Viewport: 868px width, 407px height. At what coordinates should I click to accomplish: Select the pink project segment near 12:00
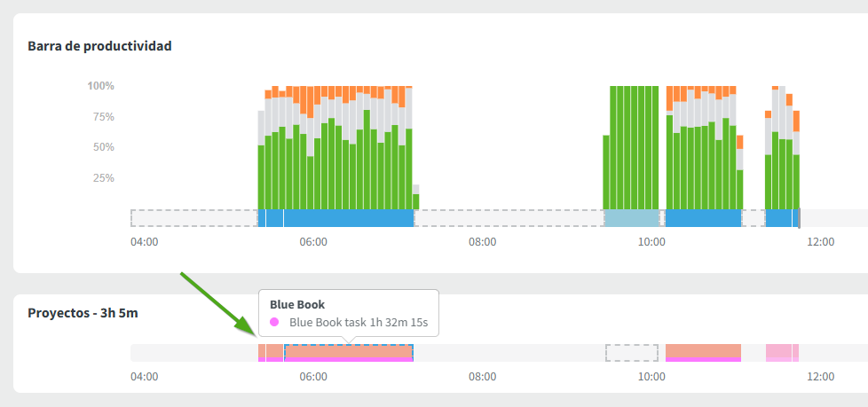(x=781, y=352)
